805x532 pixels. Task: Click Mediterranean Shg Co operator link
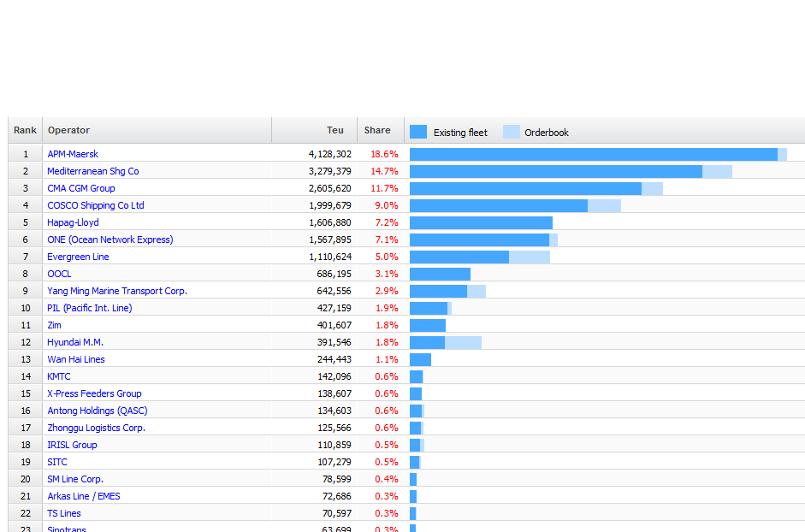tap(92, 171)
